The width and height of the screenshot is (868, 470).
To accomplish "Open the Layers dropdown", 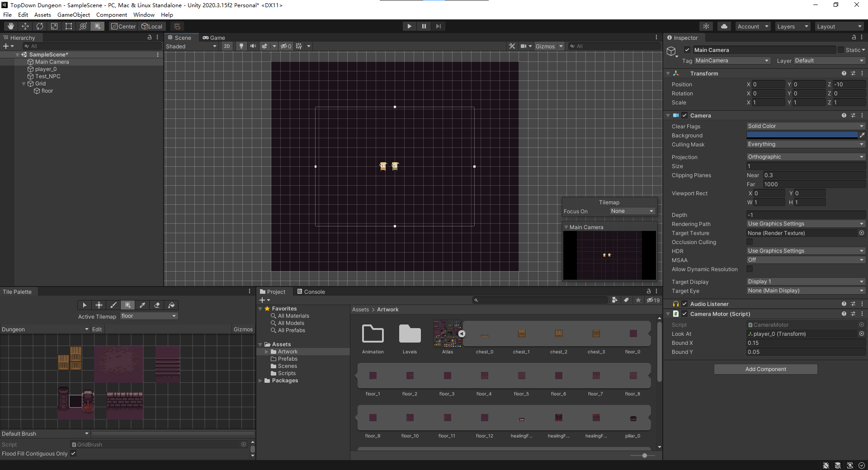I will coord(792,26).
